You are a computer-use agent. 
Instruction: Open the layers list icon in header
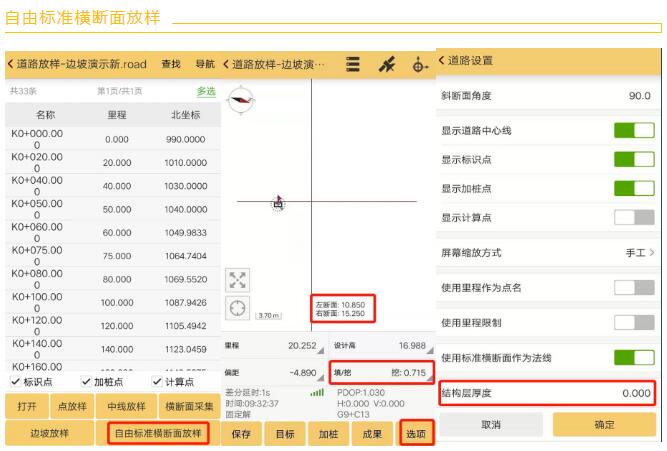[x=352, y=64]
